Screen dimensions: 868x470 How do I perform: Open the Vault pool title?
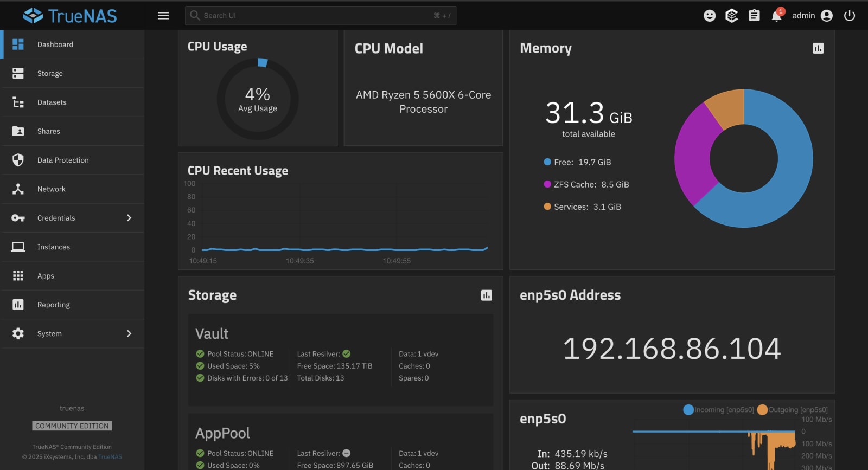(x=212, y=333)
